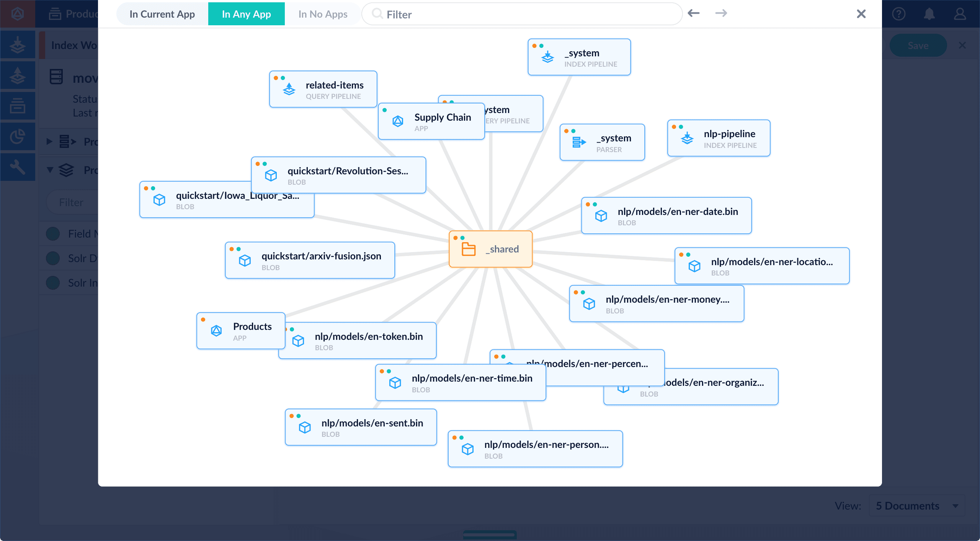Click the Save button in the workbench

(918, 45)
